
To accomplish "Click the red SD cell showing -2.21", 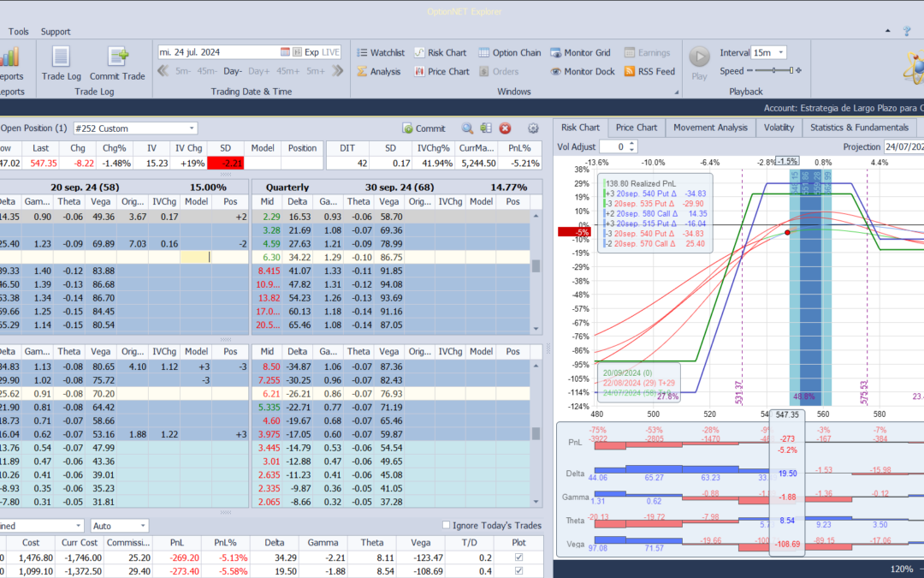I will tap(225, 163).
